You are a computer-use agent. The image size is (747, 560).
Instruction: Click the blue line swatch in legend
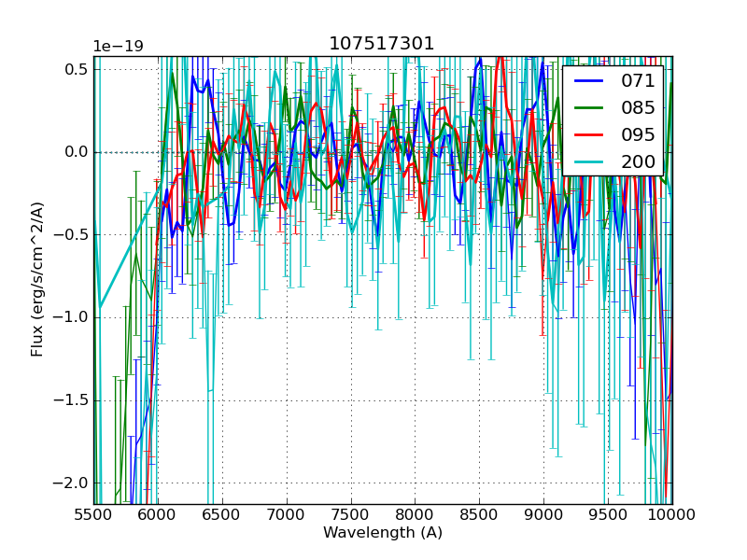(588, 80)
